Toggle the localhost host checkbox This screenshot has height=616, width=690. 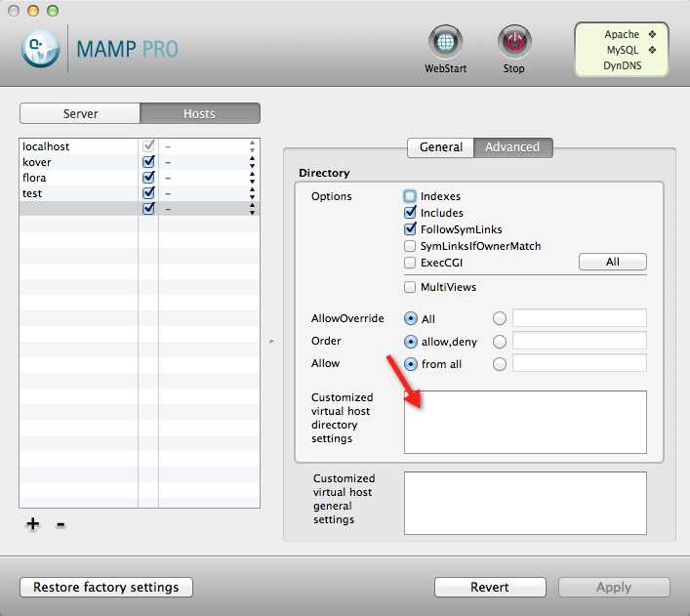pos(148,145)
